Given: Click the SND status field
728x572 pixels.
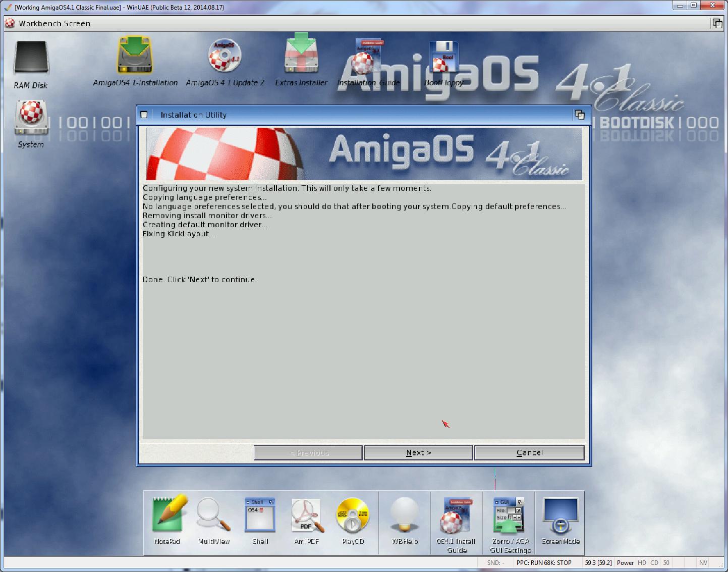Looking at the screenshot, I should 495,562.
